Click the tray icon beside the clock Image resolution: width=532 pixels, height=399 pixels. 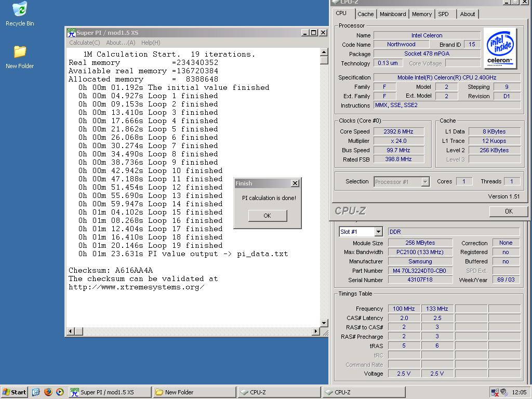click(504, 392)
